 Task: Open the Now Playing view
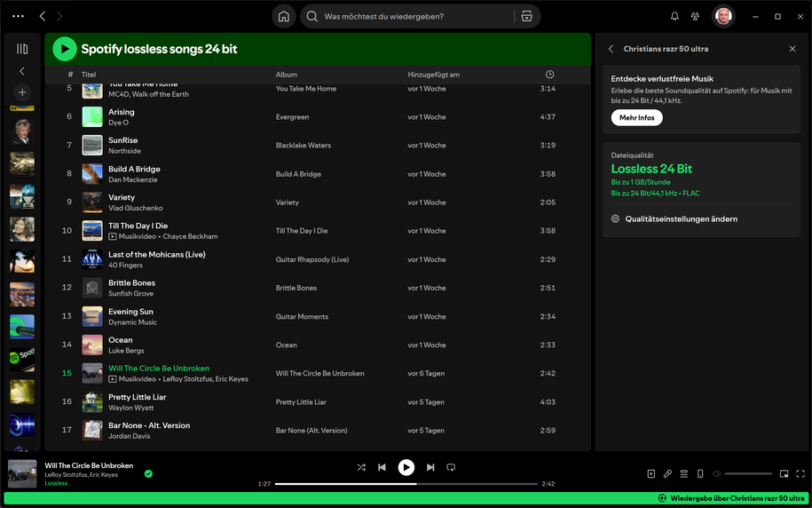click(x=651, y=474)
